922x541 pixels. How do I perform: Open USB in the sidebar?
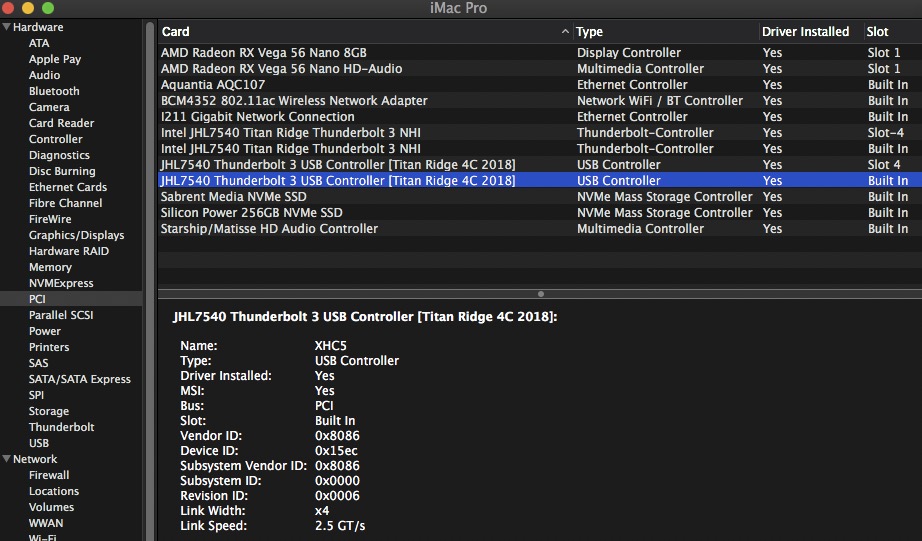point(39,443)
